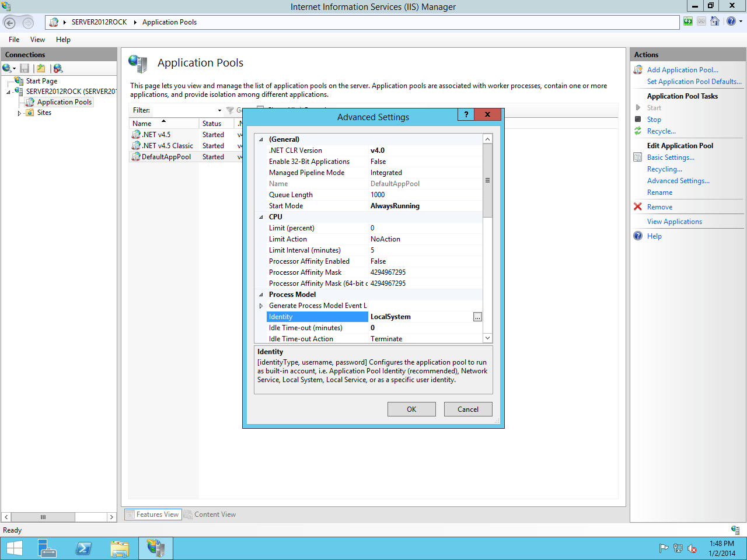The width and height of the screenshot is (747, 560).
Task: Click scroll down arrow in settings list
Action: click(487, 338)
